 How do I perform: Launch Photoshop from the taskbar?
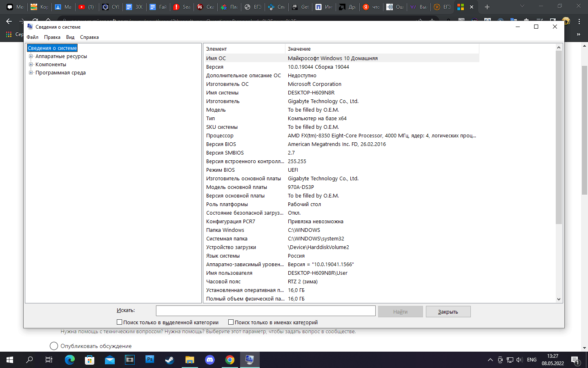150,360
